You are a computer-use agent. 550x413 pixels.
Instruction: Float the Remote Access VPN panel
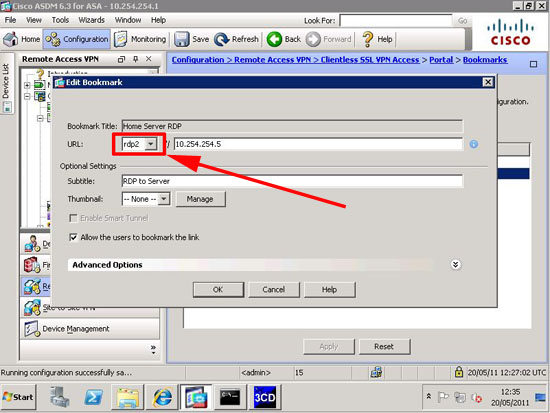(121, 59)
